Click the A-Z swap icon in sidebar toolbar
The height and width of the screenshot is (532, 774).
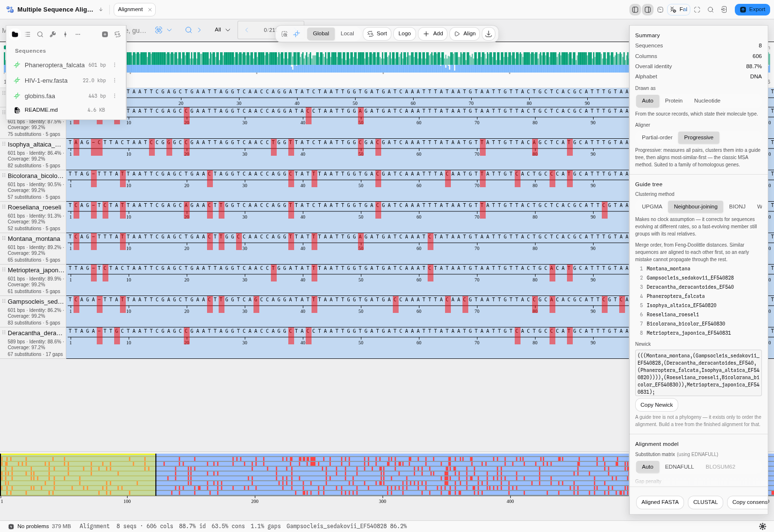[118, 34]
